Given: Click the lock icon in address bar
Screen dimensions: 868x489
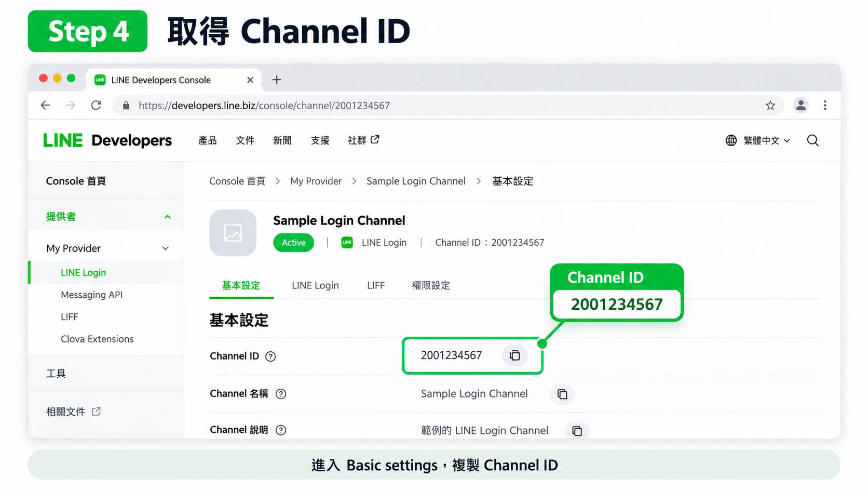Looking at the screenshot, I should [x=126, y=105].
